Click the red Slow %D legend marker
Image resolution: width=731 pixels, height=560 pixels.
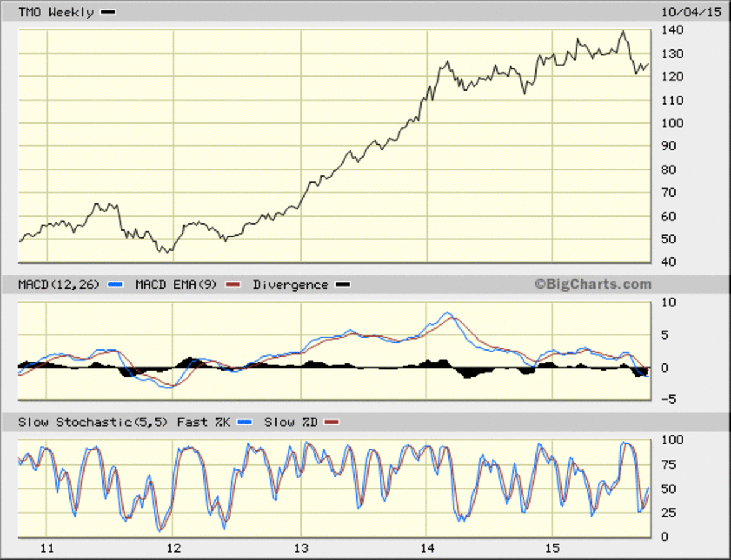[333, 422]
